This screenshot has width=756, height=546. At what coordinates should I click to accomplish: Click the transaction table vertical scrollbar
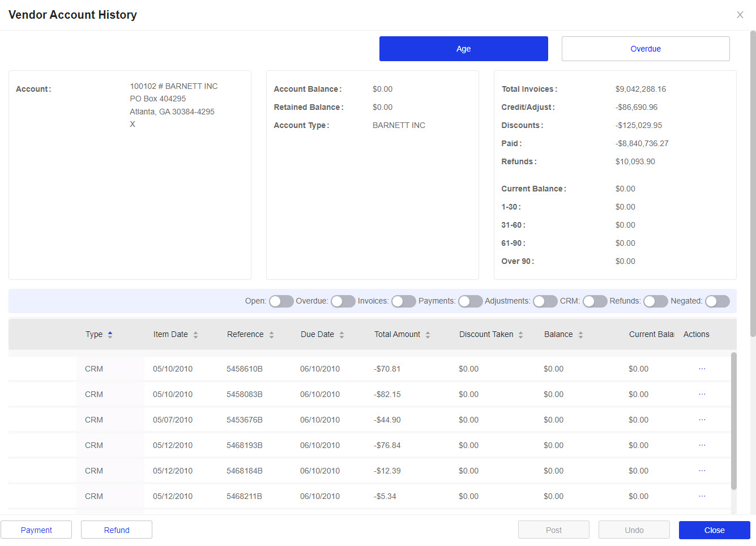[x=733, y=420]
